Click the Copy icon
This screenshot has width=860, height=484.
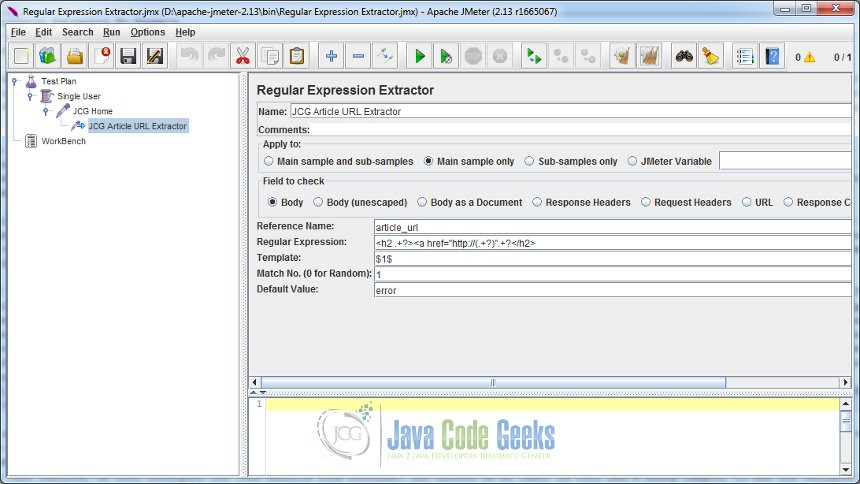click(x=270, y=56)
